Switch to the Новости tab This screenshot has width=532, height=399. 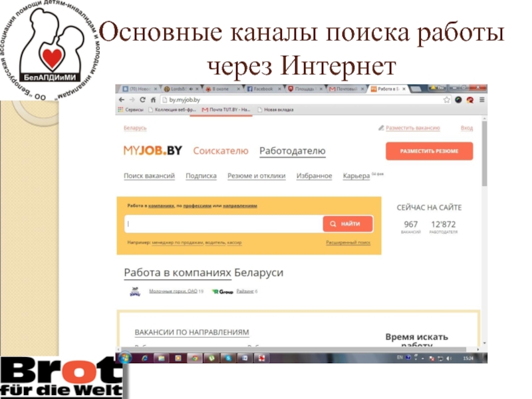coord(139,89)
